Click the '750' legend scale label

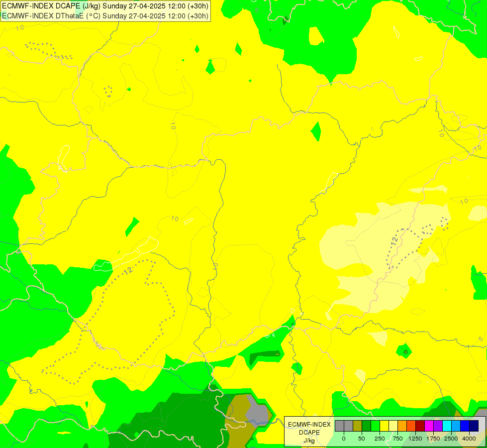[397, 439]
